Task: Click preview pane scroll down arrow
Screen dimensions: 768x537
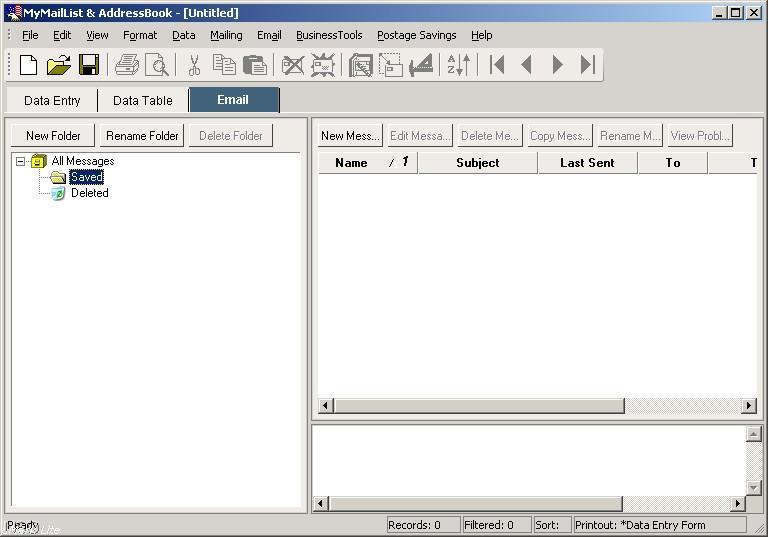Action: [x=753, y=488]
